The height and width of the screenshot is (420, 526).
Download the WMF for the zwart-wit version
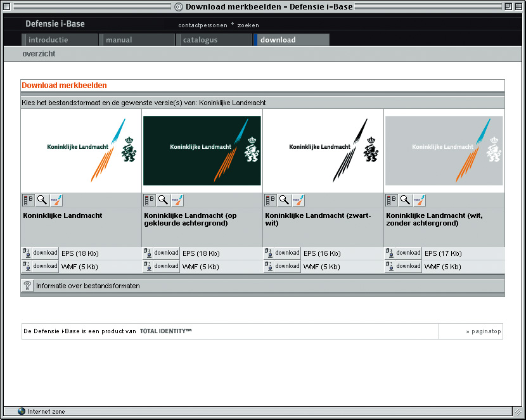288,267
